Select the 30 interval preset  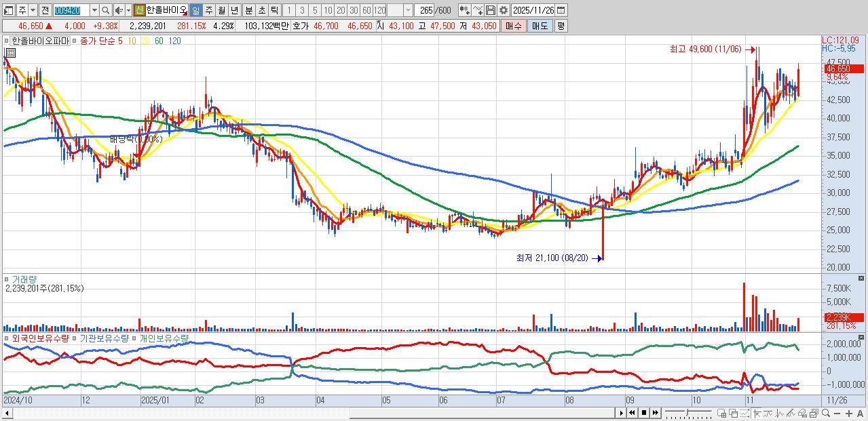tap(354, 10)
